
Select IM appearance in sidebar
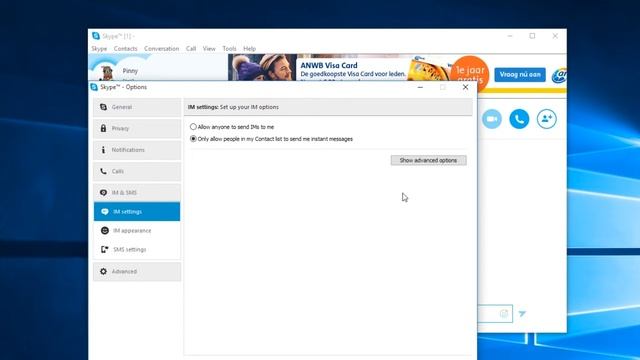(137, 231)
